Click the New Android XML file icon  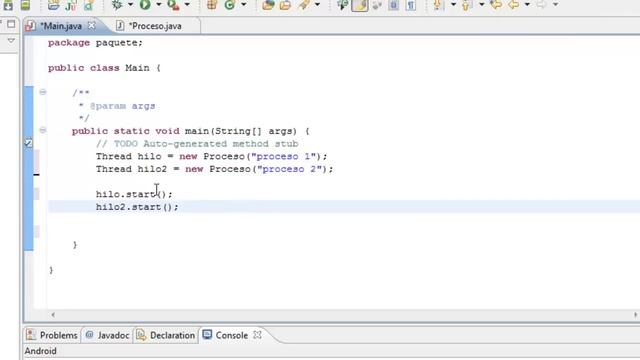coord(89,5)
